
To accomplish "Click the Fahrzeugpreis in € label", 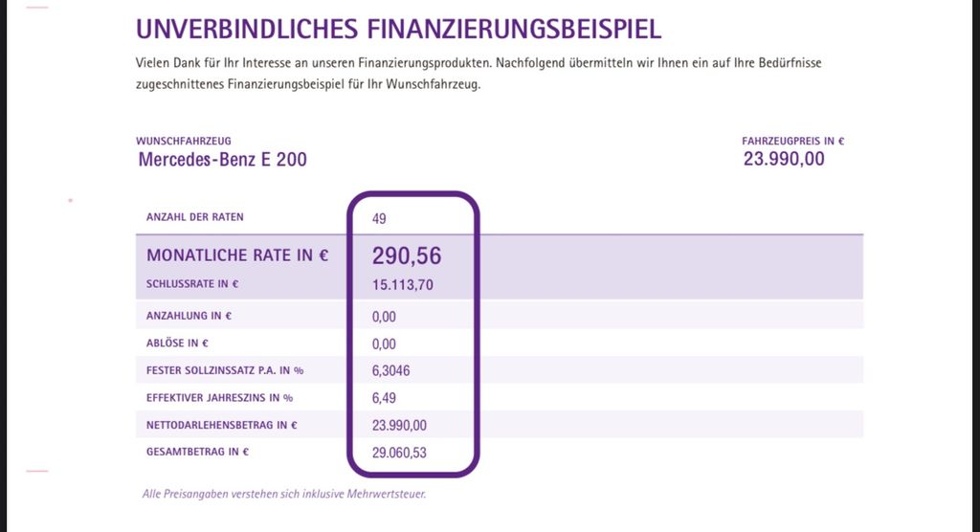I will point(792,142).
